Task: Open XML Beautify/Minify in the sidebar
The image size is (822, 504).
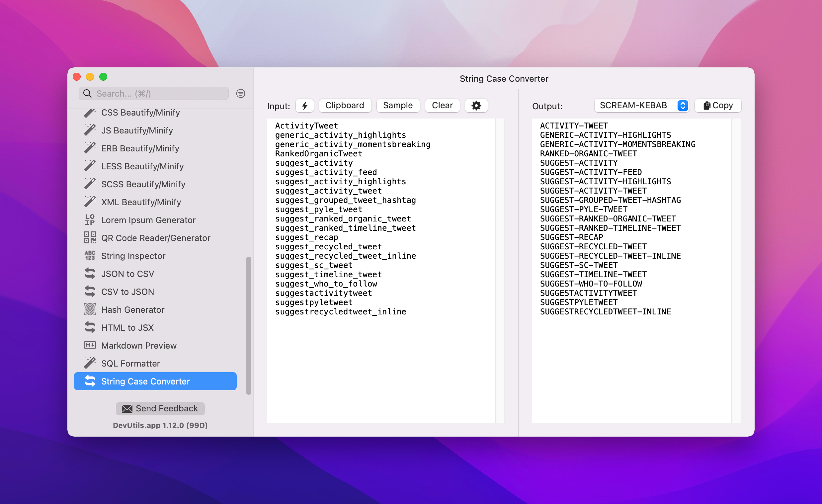Action: coord(141,202)
